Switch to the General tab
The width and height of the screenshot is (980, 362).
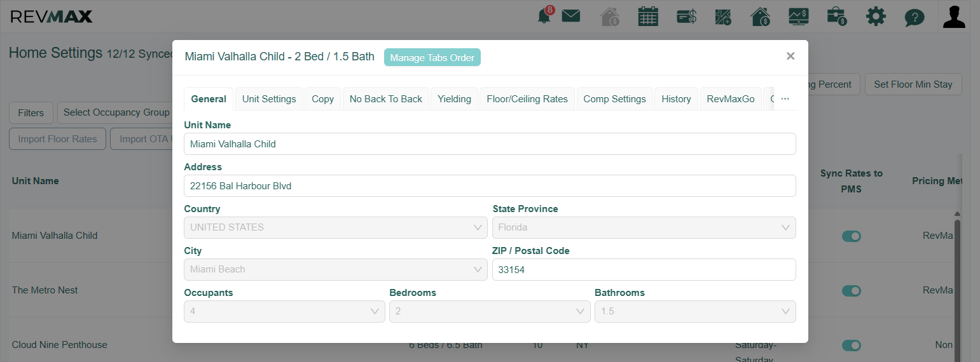pos(209,99)
